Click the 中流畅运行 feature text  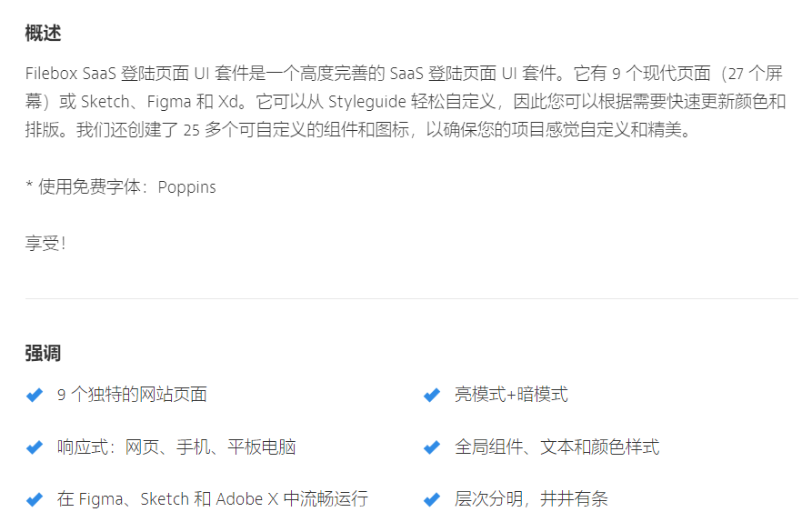(212, 498)
